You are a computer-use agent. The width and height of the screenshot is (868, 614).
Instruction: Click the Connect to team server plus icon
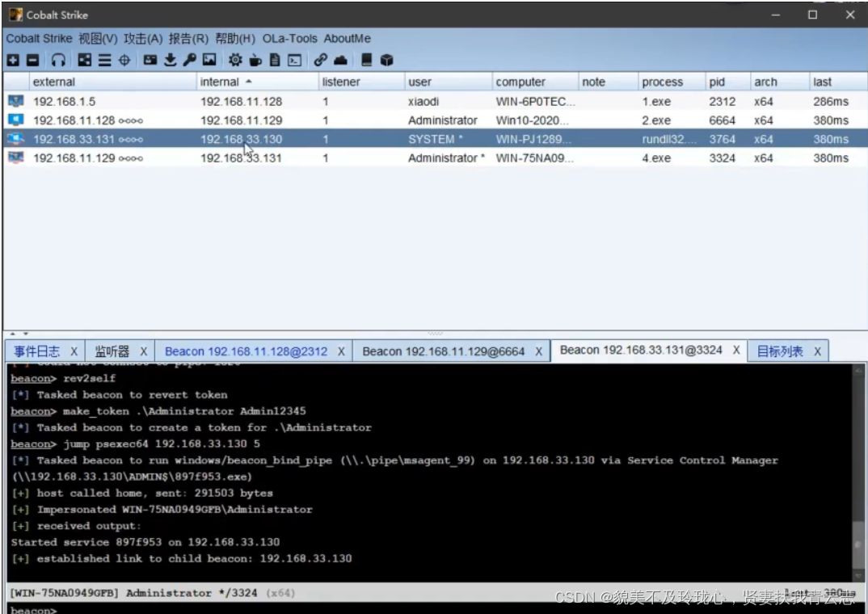pyautogui.click(x=13, y=61)
